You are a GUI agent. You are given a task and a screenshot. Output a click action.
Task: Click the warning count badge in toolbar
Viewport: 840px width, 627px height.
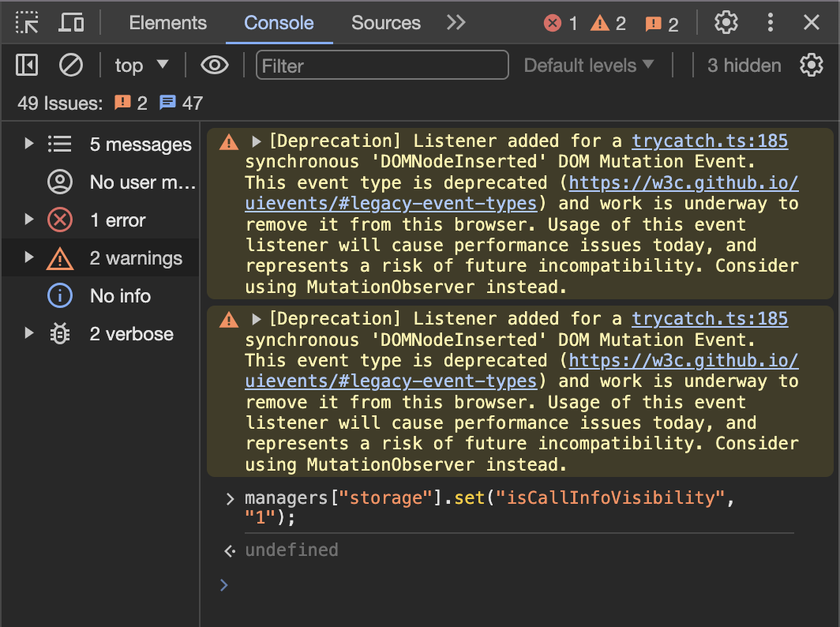pos(608,24)
